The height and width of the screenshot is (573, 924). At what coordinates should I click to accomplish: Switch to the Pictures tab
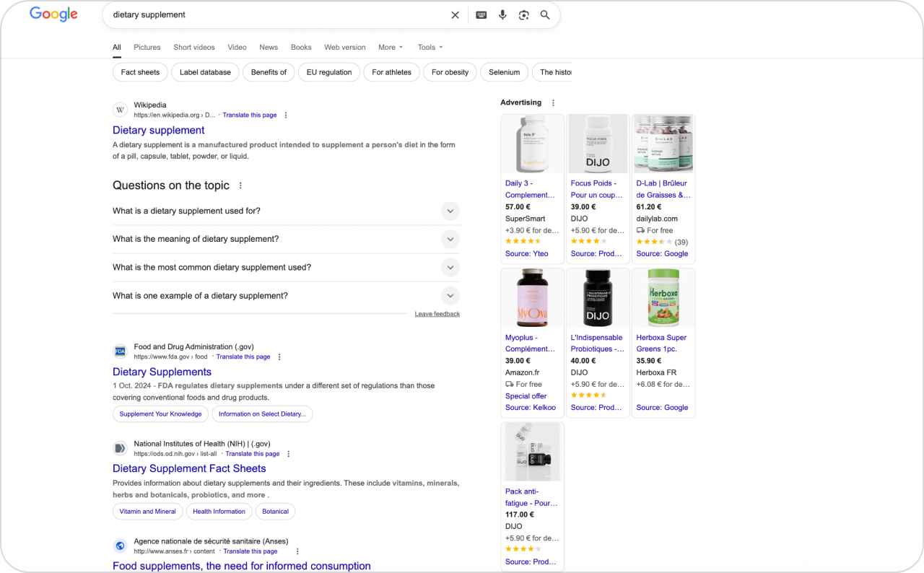point(147,47)
